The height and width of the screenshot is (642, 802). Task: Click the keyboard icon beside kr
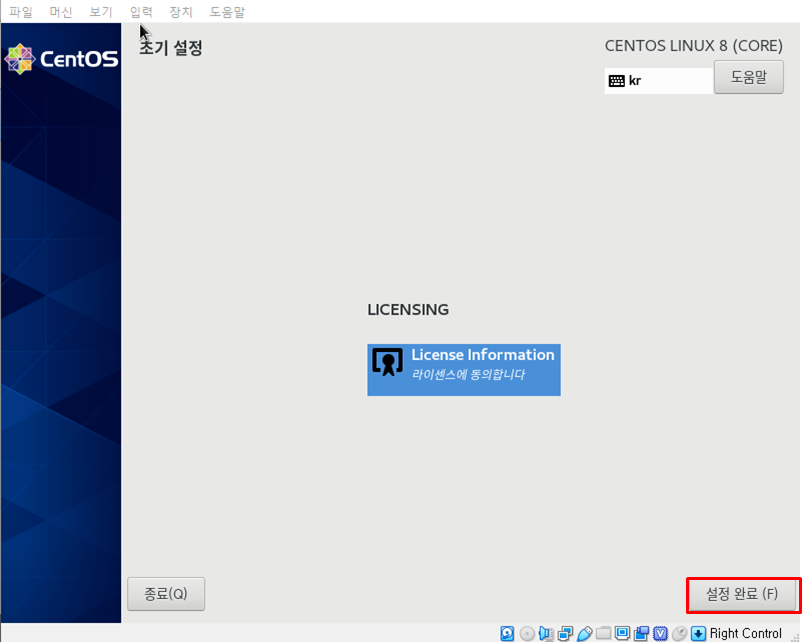[616, 81]
